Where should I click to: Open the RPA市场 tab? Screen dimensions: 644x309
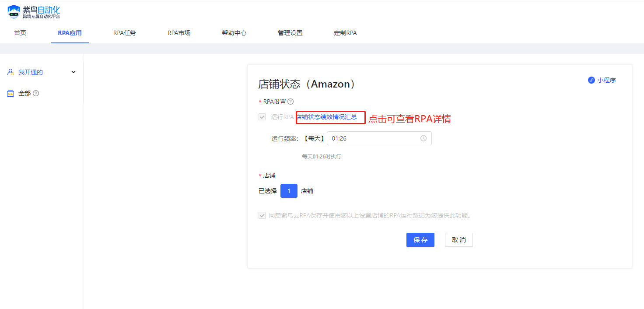[179, 33]
